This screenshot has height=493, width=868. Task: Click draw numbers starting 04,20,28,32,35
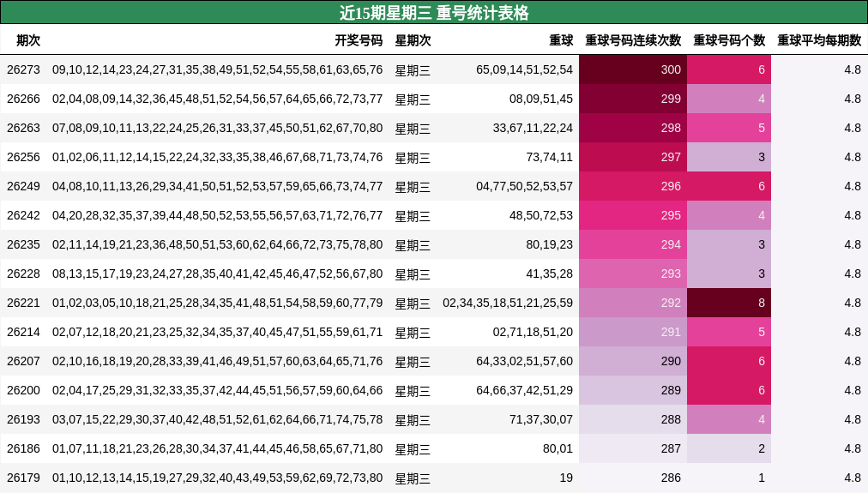[x=218, y=215]
